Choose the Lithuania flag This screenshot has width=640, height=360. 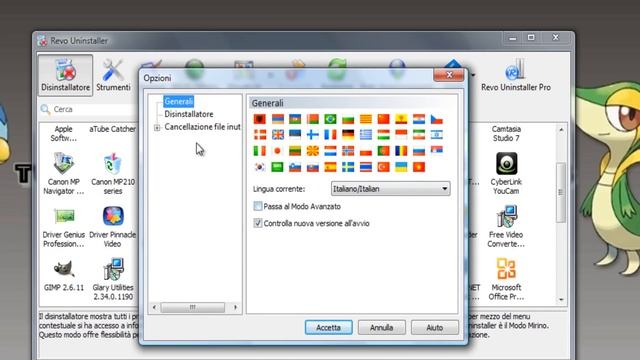click(295, 151)
